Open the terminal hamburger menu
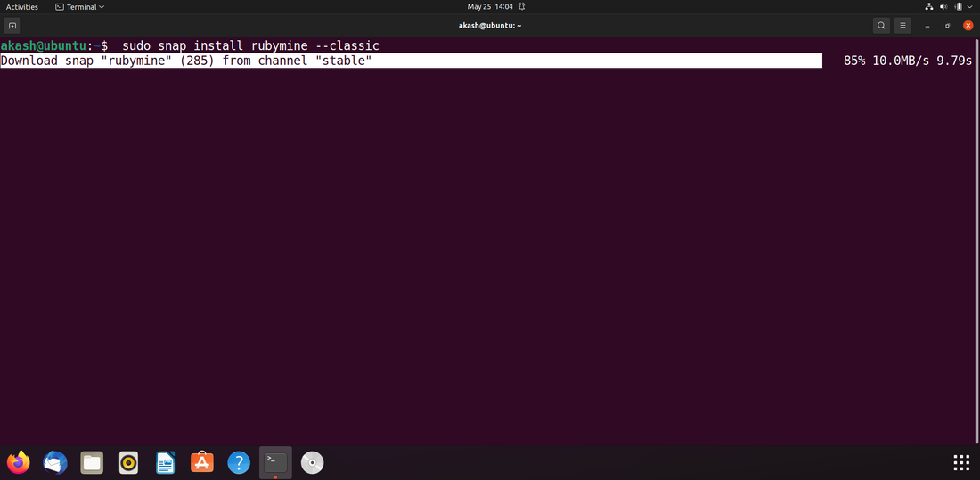Image resolution: width=980 pixels, height=480 pixels. 902,26
